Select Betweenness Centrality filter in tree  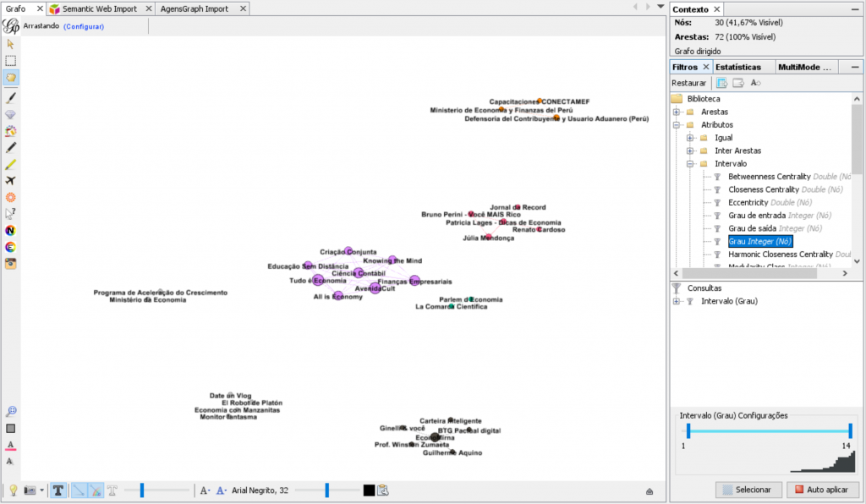pos(769,177)
